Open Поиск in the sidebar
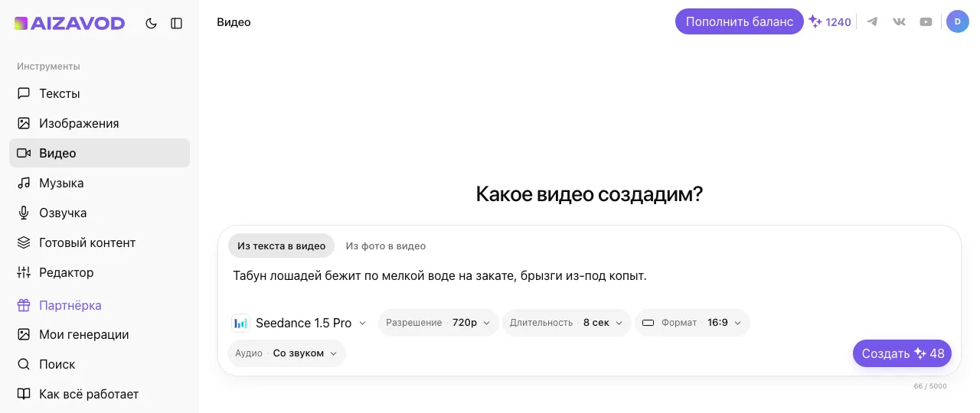The image size is (980, 413). coord(100,364)
